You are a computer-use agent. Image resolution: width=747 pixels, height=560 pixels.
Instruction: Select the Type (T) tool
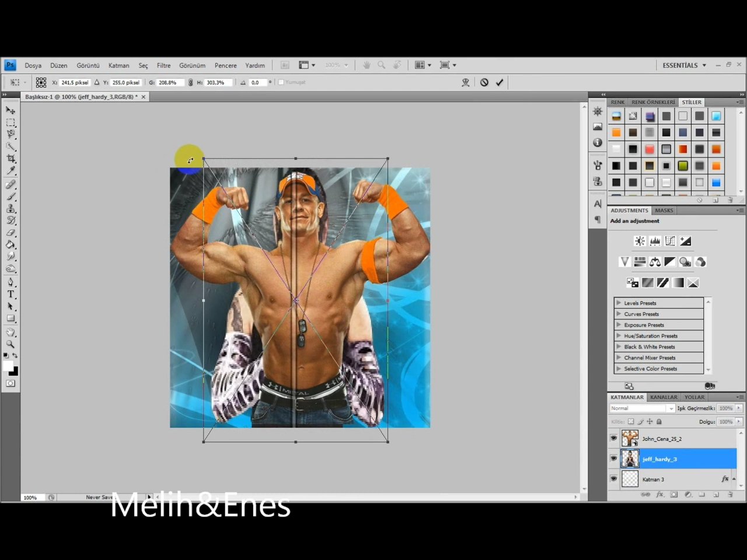[11, 294]
